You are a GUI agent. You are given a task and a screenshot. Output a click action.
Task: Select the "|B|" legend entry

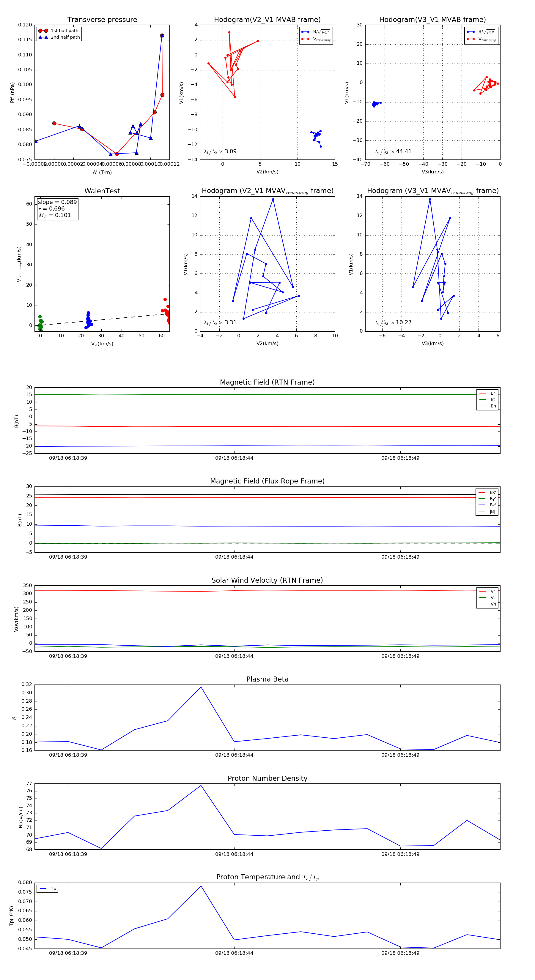click(x=487, y=511)
